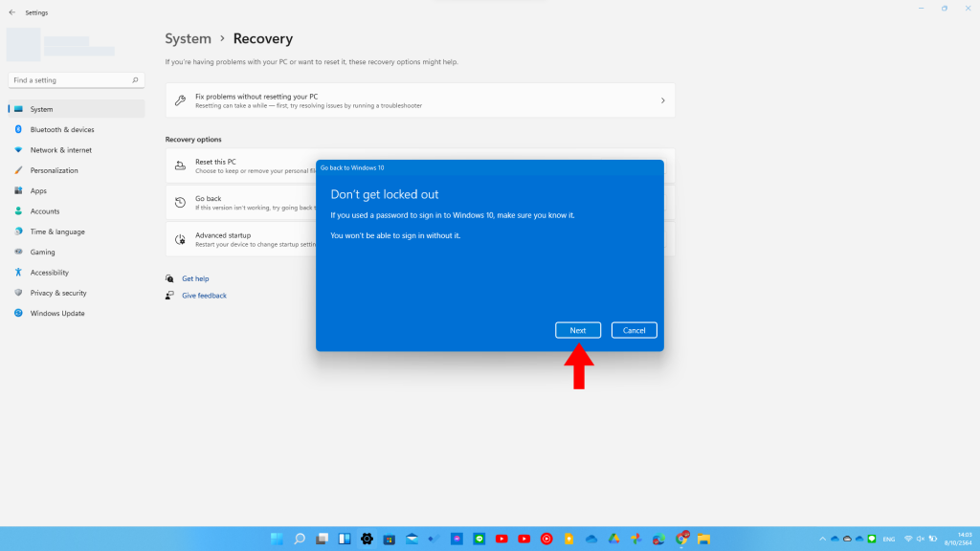The image size is (980, 551).
Task: Focus the Find a setting search box
Action: click(77, 80)
